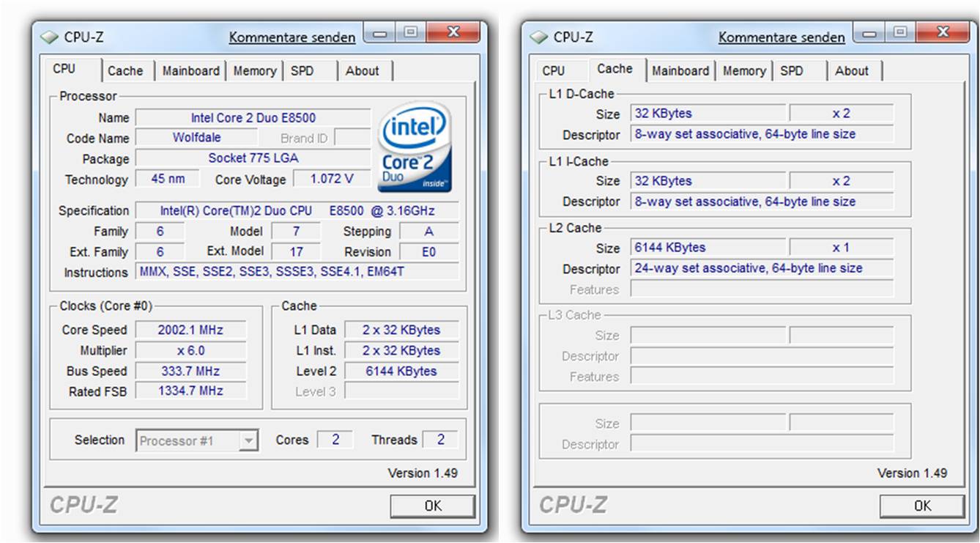Click L2 Cache 24-way set associative descriptor
Screen dimensions: 980x543
pos(762,268)
